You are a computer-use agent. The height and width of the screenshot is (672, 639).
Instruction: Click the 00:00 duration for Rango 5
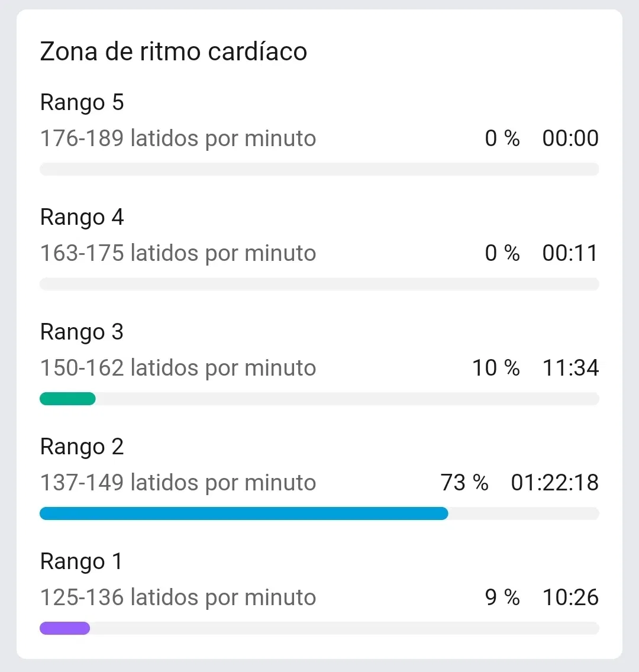click(570, 138)
